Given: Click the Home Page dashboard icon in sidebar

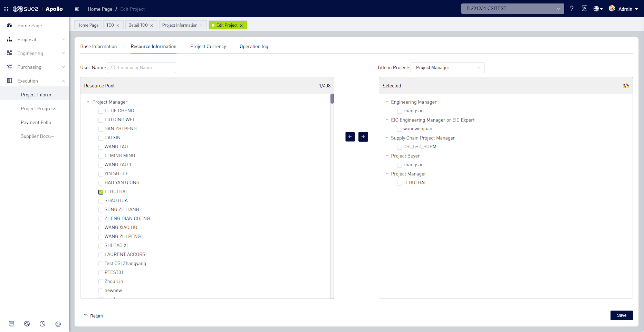Looking at the screenshot, I should tap(9, 26).
